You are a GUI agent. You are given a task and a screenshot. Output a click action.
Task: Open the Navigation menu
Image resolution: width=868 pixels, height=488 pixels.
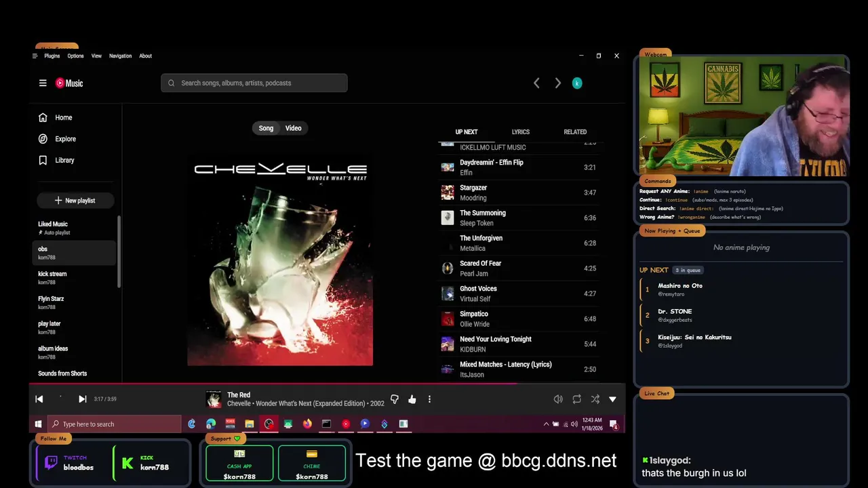(x=120, y=56)
